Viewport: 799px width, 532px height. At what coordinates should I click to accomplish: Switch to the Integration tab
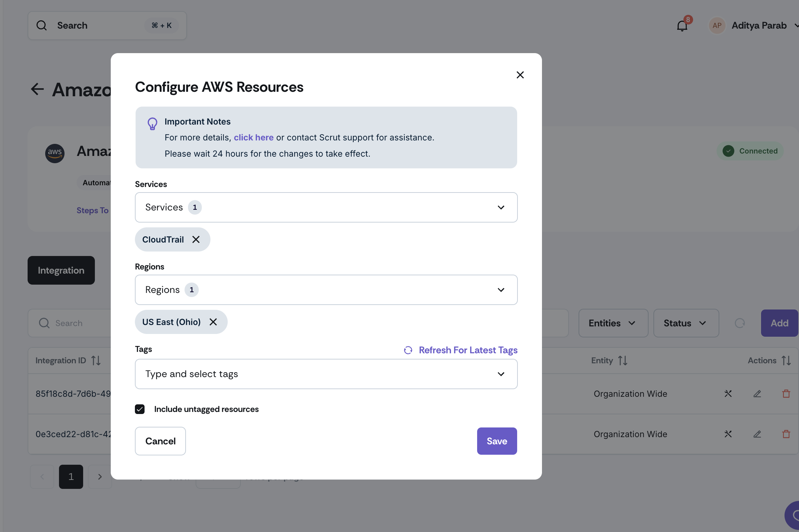[x=61, y=270]
